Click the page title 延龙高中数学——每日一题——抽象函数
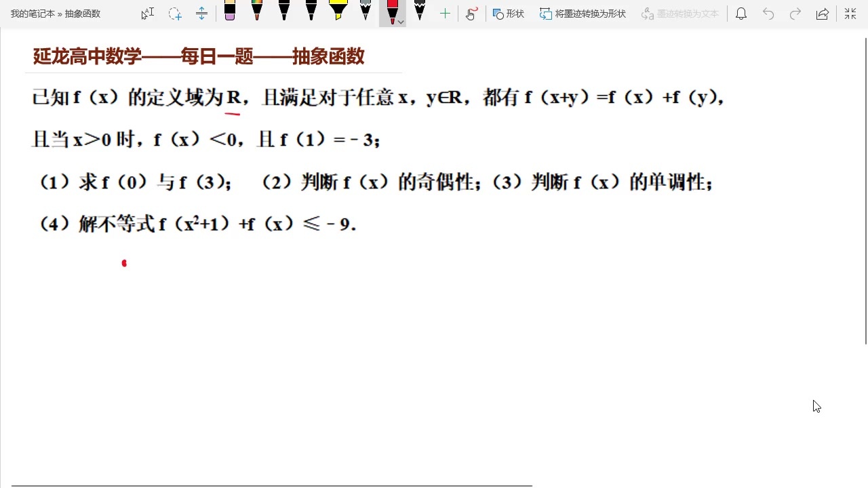 point(199,56)
